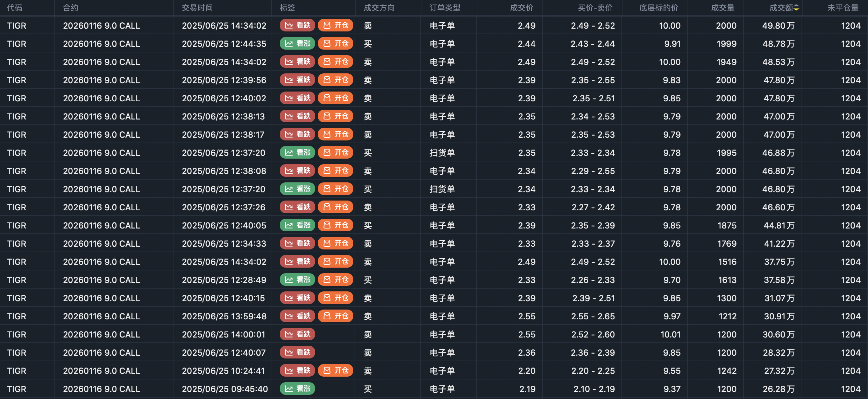Click the sort arrows beside 成交额 header
Viewport: 868px width, 399px height.
(x=796, y=8)
